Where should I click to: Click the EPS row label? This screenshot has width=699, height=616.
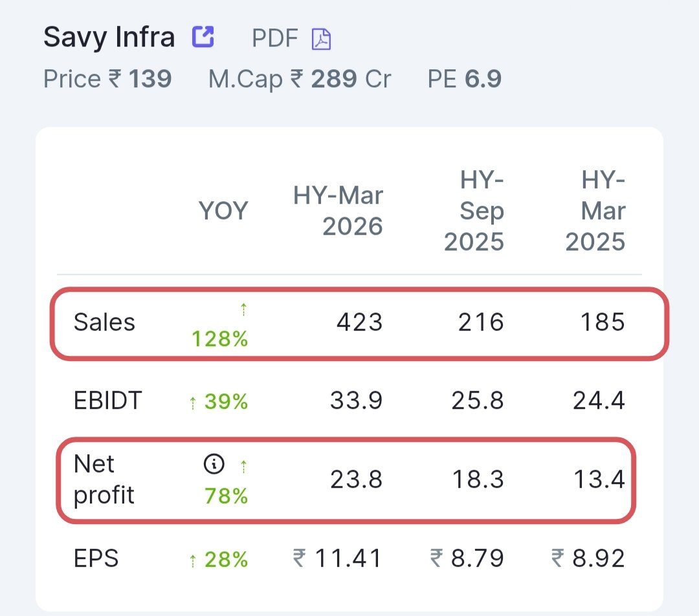coord(96,558)
